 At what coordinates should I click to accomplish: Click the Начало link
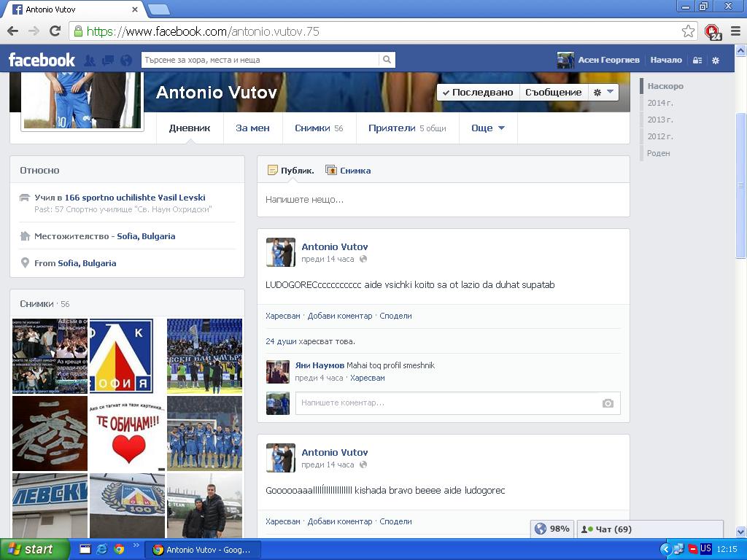tap(666, 60)
